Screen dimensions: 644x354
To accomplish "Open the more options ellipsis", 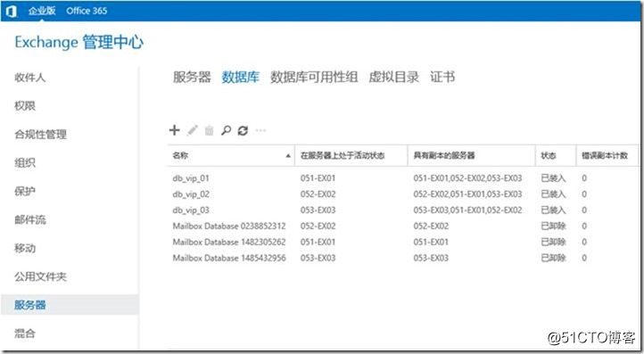I will pos(260,130).
